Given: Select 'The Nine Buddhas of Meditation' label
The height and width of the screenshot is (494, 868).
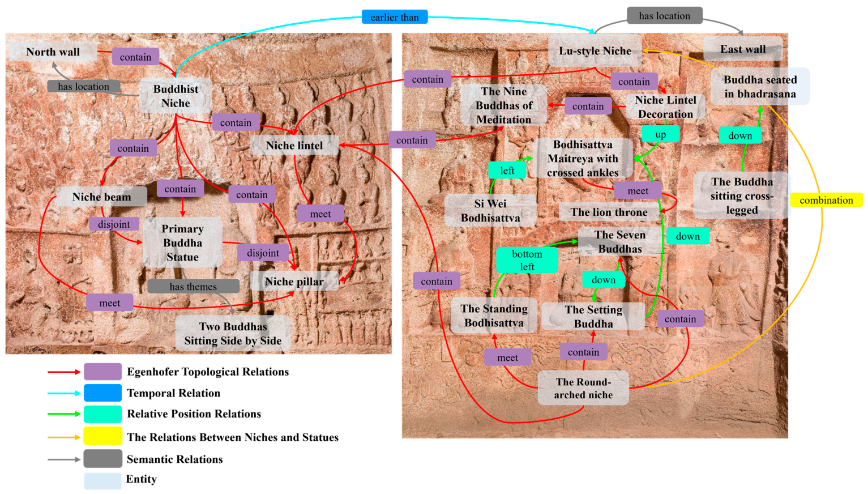Looking at the screenshot, I should click(504, 105).
